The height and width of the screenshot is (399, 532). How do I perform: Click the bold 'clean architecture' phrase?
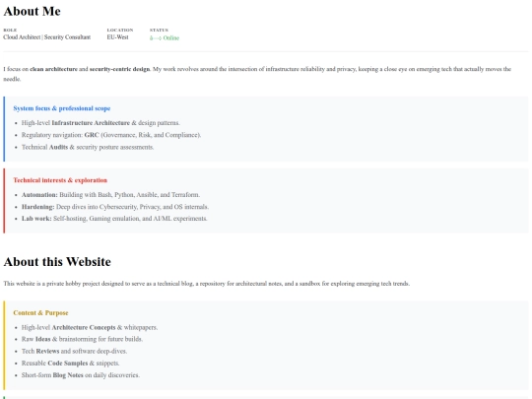click(x=53, y=69)
